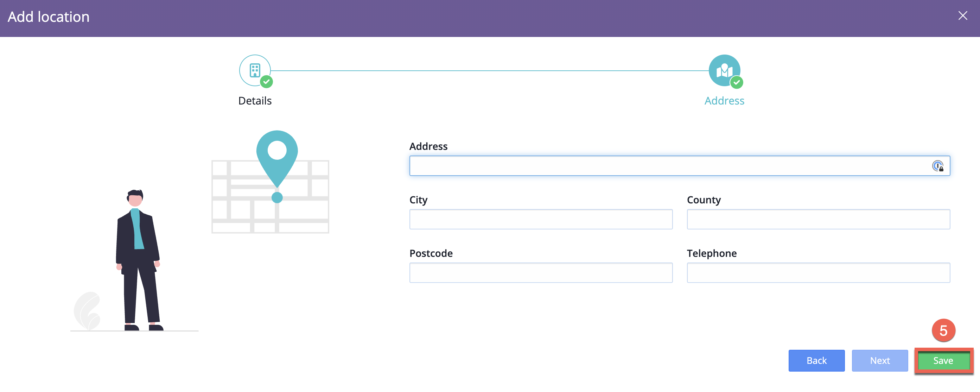Click into the City field
Image resolution: width=980 pixels, height=392 pixels.
click(541, 219)
